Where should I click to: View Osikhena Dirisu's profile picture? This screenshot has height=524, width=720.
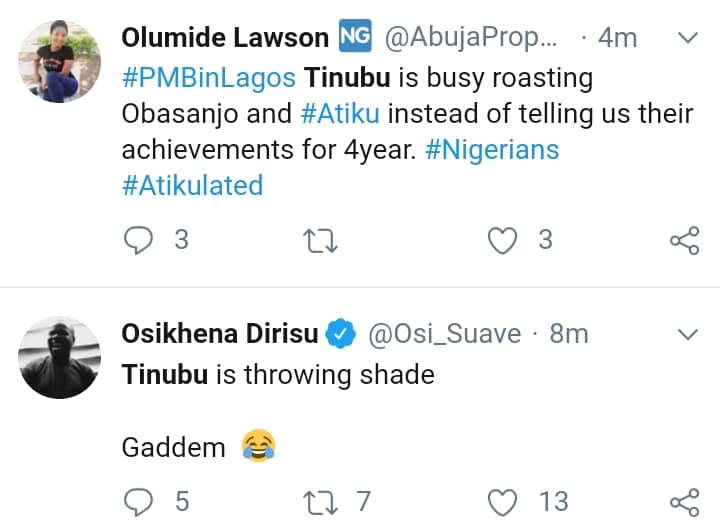click(x=60, y=357)
